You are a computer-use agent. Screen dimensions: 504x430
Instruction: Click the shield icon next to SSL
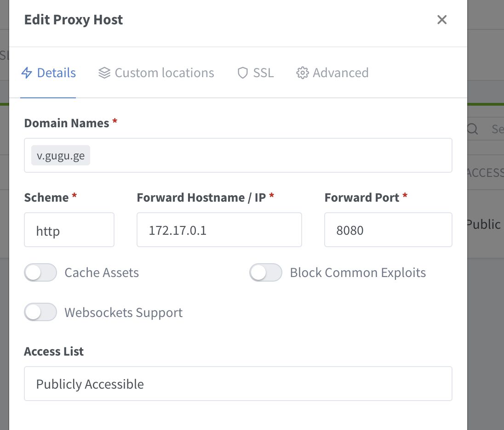(242, 73)
